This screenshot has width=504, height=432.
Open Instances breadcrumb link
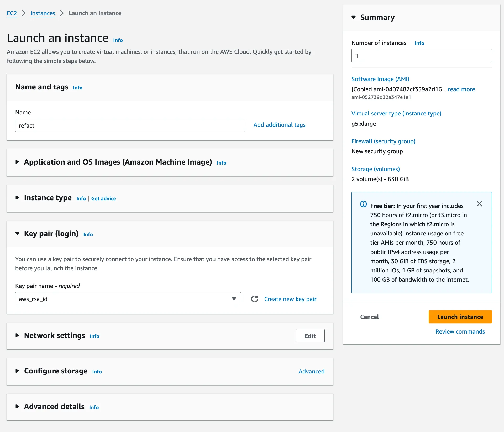(43, 13)
